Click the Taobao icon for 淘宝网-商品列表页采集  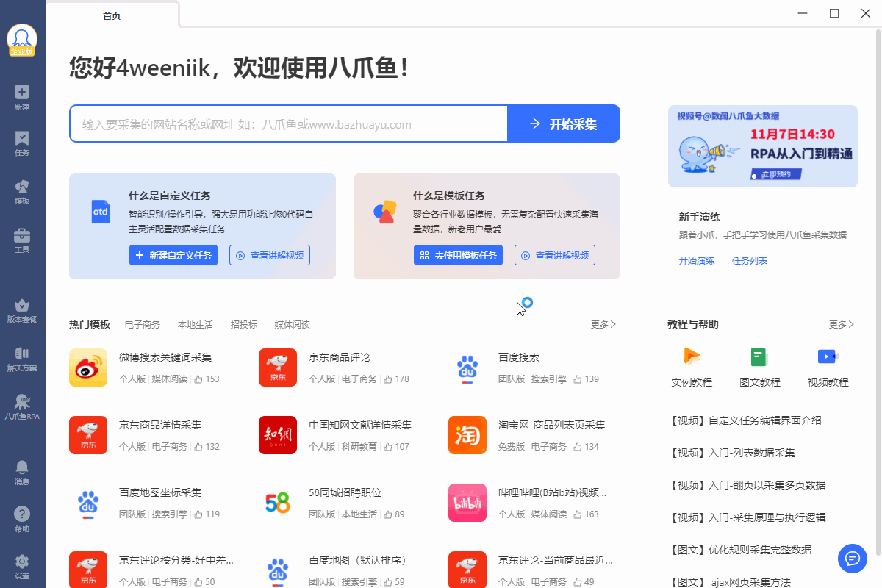[467, 435]
